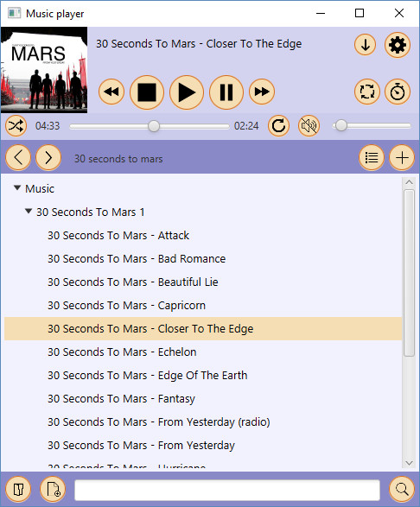
Task: Go back with the left chevron button
Action: click(18, 158)
